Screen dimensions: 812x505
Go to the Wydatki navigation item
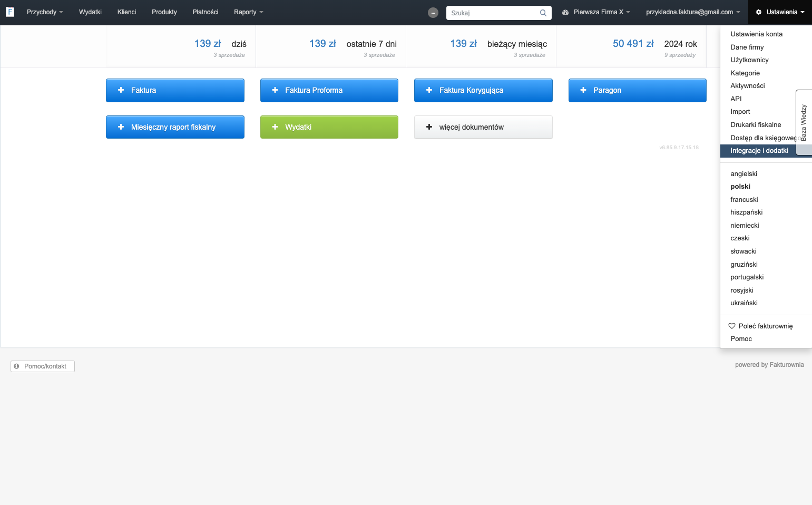(x=90, y=12)
